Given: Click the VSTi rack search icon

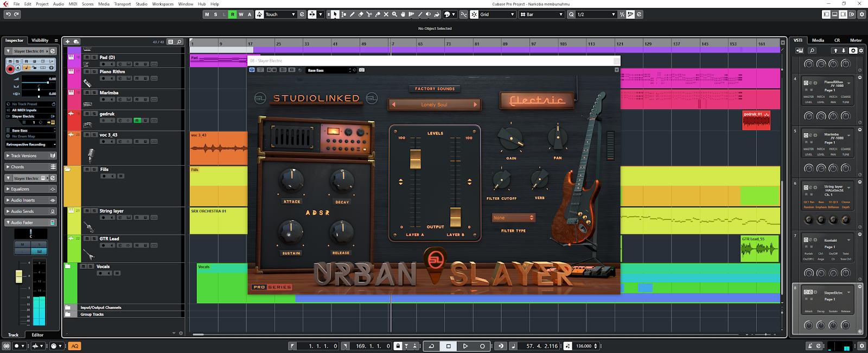Looking at the screenshot, I should click(812, 51).
